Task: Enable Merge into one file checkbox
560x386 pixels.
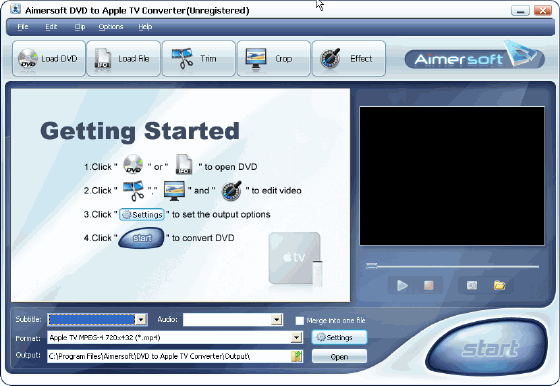Action: click(299, 320)
